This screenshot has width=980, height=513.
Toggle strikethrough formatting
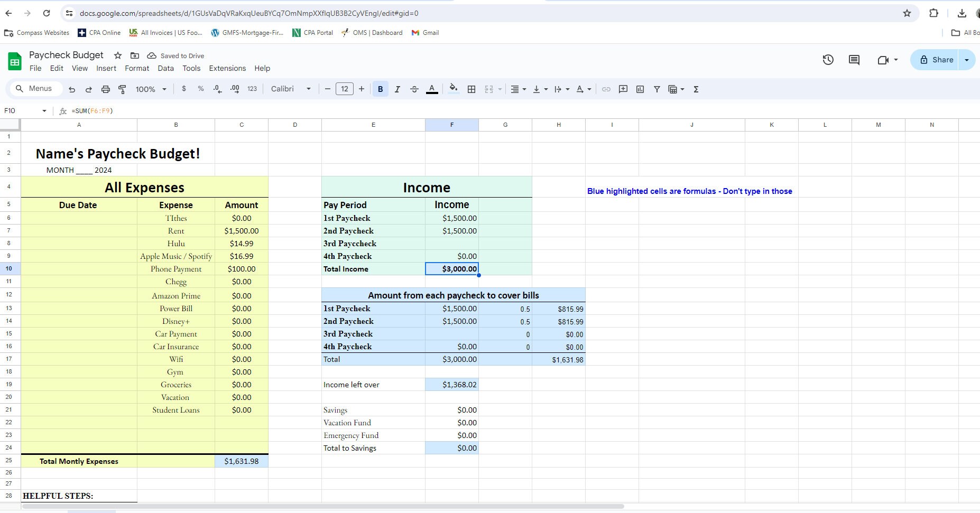pos(414,89)
